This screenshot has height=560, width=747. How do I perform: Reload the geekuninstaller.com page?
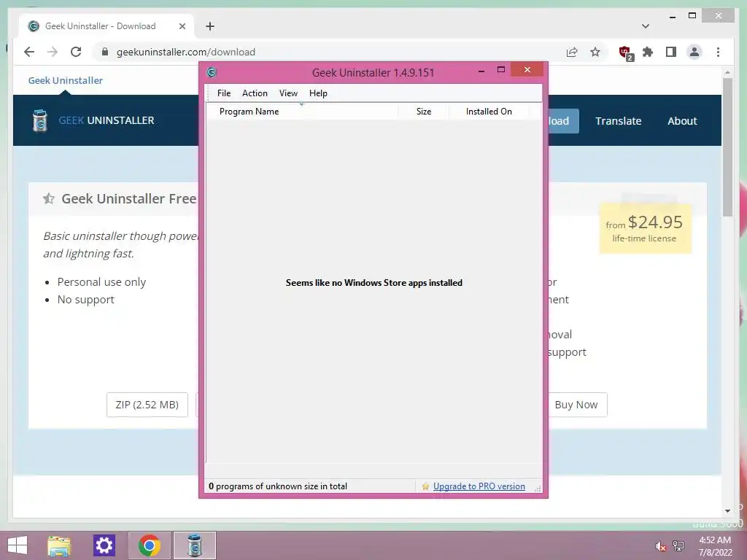point(76,52)
